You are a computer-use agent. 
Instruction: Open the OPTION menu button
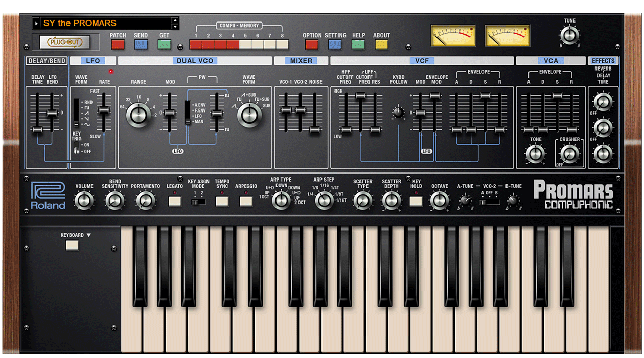point(312,44)
